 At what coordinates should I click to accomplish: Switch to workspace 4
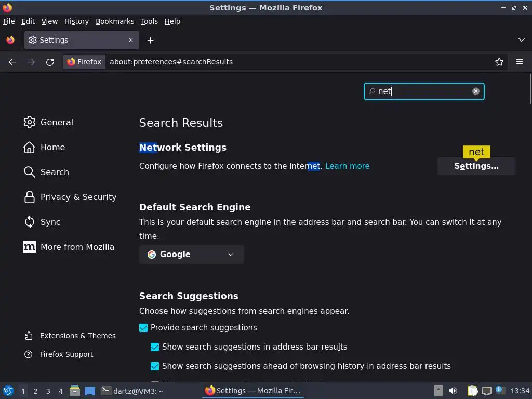[61, 391]
